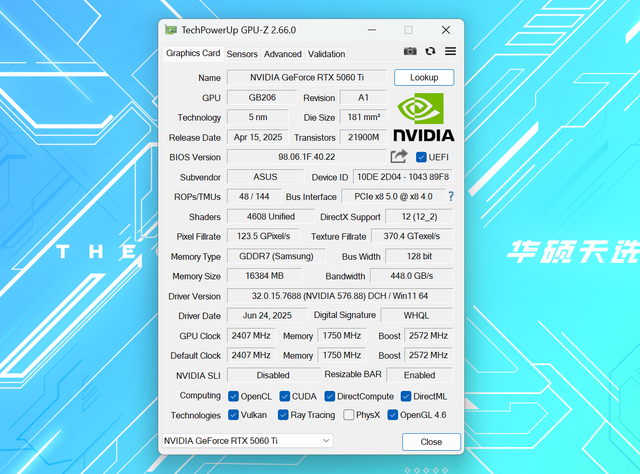Click the Release Date Apr 15, 2025
This screenshot has height=474, width=640.
258,137
